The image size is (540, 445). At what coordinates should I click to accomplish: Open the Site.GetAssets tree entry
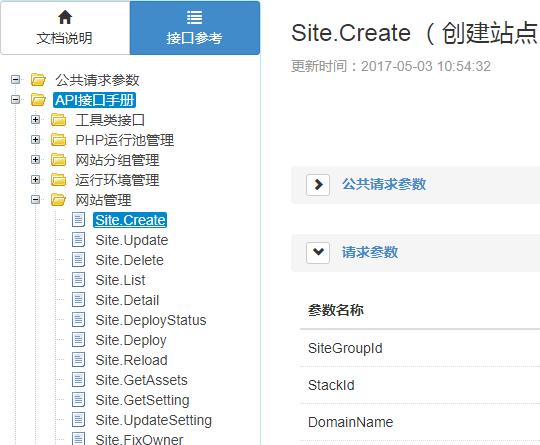(x=142, y=380)
